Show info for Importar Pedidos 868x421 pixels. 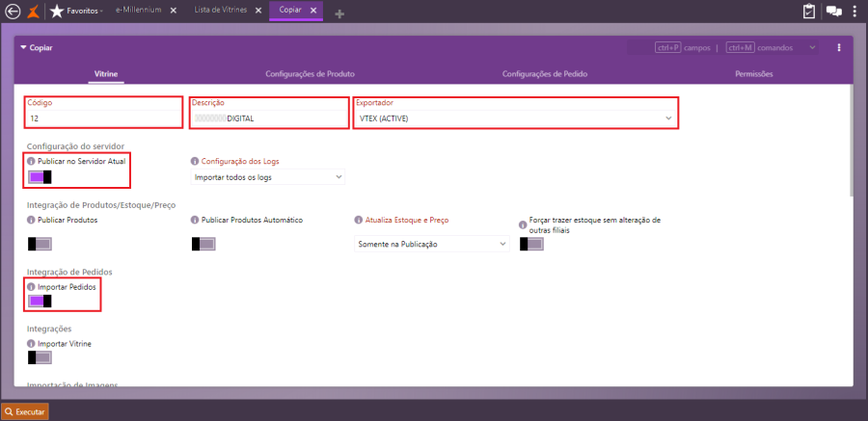coord(31,287)
